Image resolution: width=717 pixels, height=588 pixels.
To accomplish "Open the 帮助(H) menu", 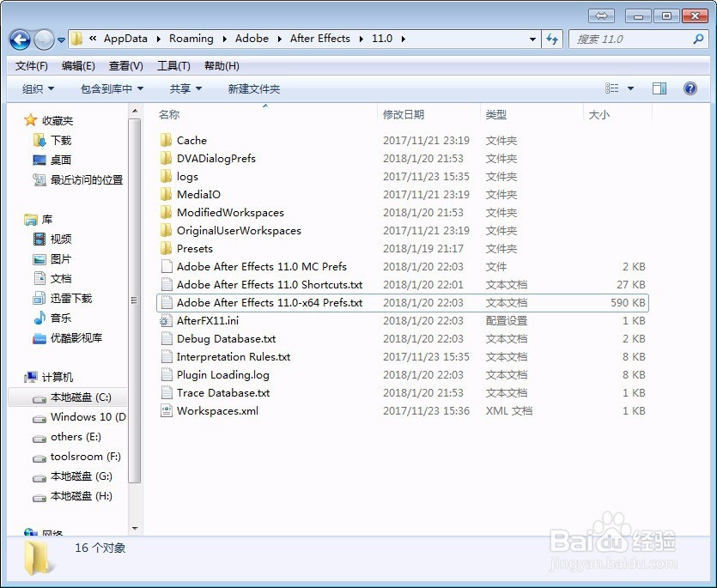I will 222,66.
